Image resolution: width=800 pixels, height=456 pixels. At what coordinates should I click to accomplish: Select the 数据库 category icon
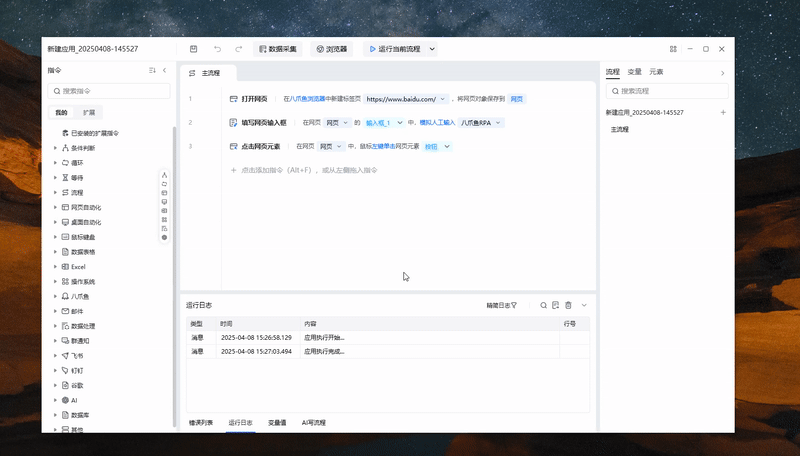click(x=65, y=415)
